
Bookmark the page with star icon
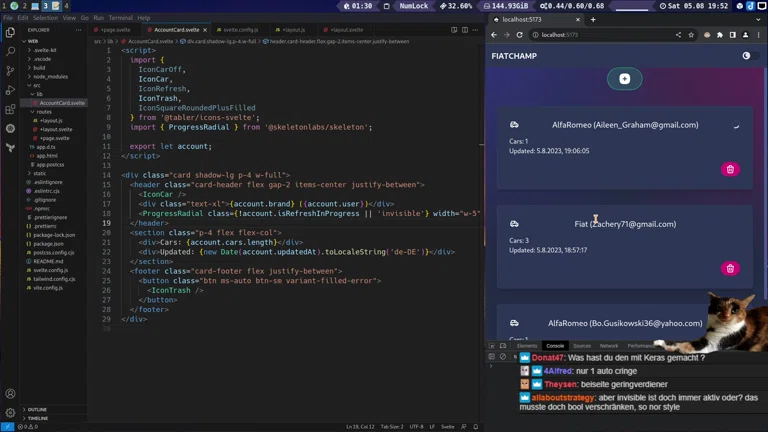[691, 35]
